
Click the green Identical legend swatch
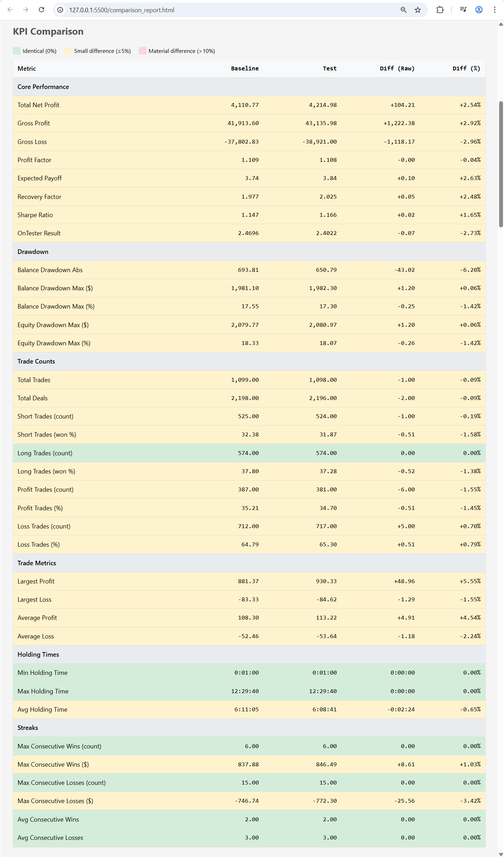(17, 51)
